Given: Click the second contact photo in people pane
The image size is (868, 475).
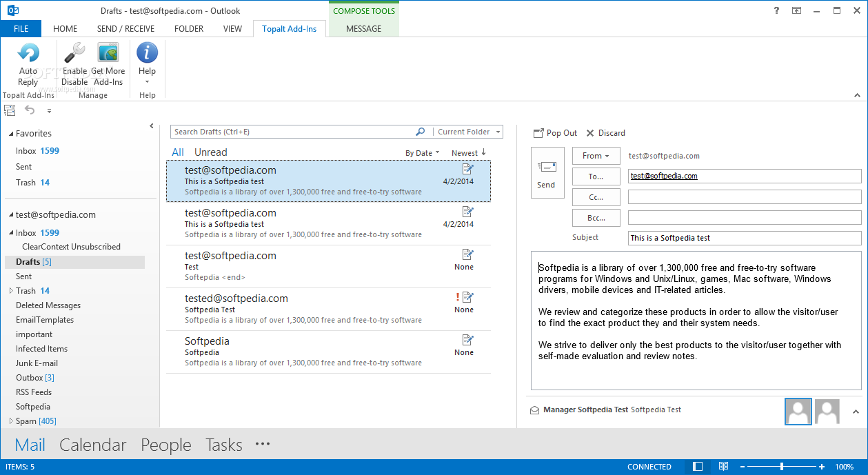Looking at the screenshot, I should (827, 412).
